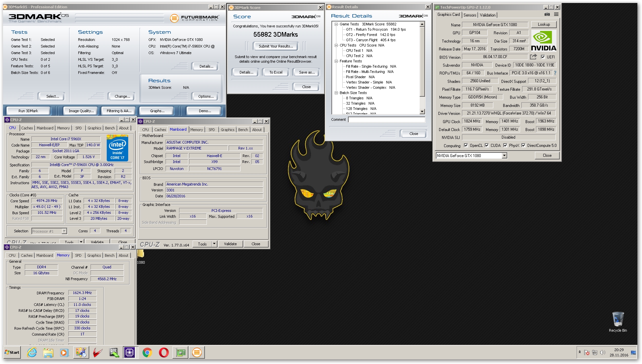
Task: Toggle the DirectCompute 5.0 checkbox
Action: click(523, 145)
